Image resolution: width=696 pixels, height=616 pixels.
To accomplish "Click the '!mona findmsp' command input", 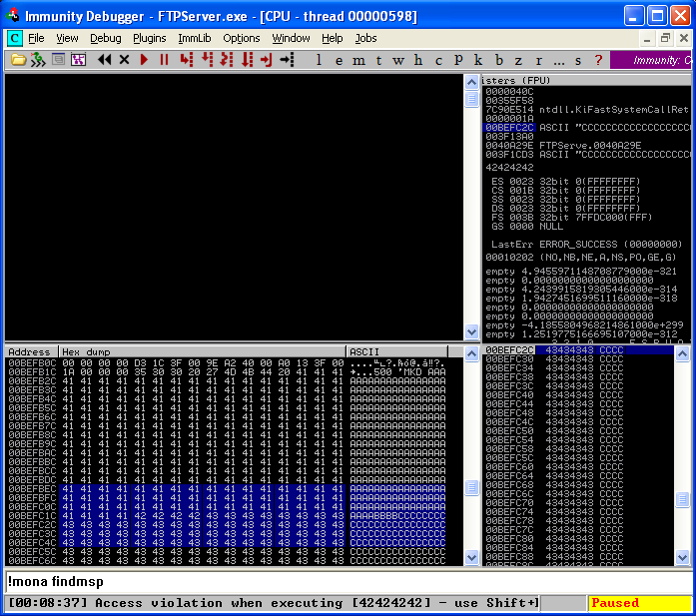I will [348, 581].
